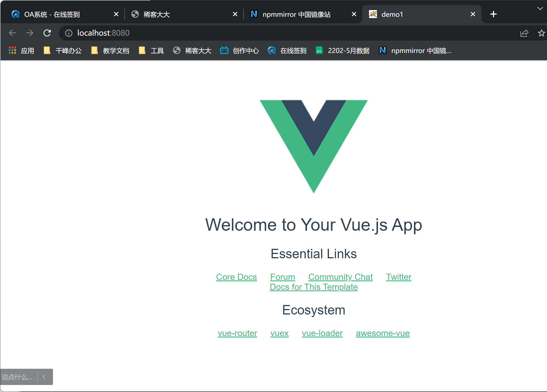Close the demo1 tab
The width and height of the screenshot is (547, 392).
[x=473, y=14]
